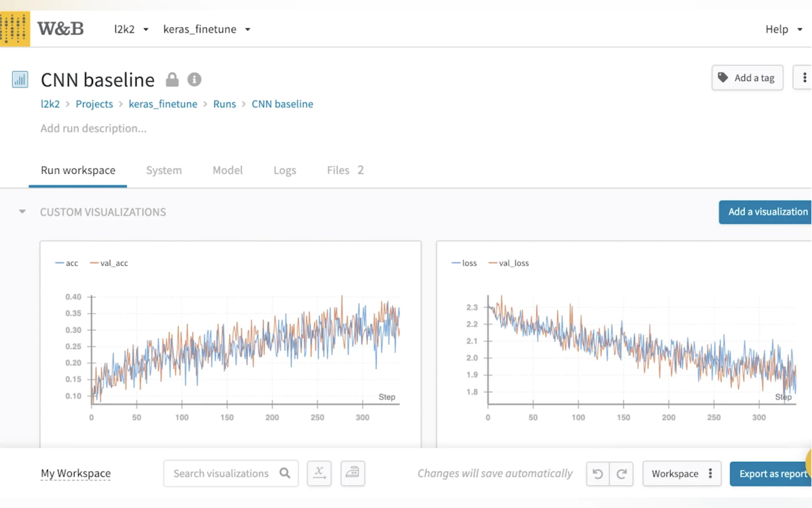The image size is (812, 508).
Task: Open the run options kebab menu
Action: (804, 78)
